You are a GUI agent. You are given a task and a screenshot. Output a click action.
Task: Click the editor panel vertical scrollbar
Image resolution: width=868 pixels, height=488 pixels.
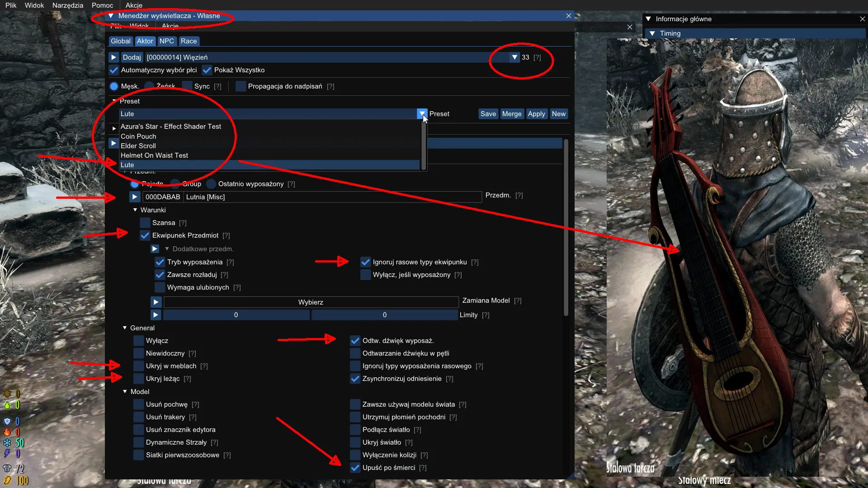(x=566, y=228)
